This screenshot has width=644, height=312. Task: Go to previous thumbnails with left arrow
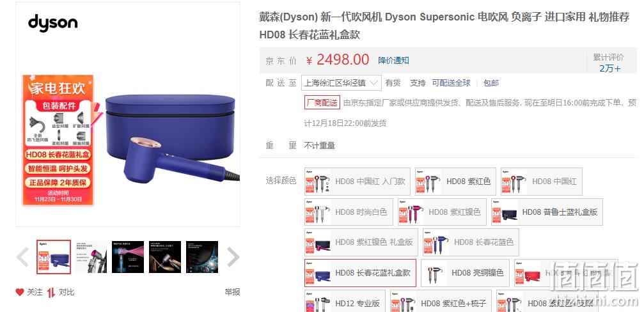[22, 257]
